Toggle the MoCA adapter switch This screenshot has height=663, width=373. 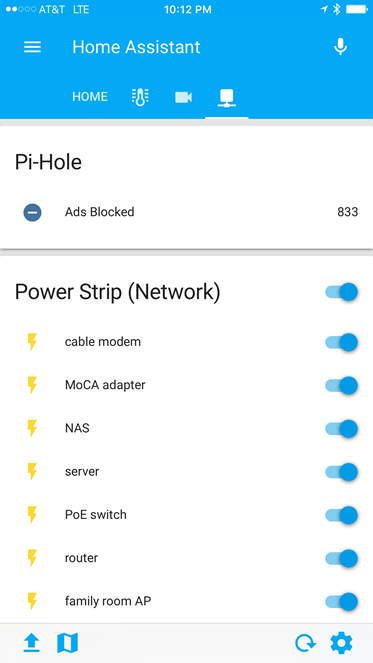[x=342, y=385]
